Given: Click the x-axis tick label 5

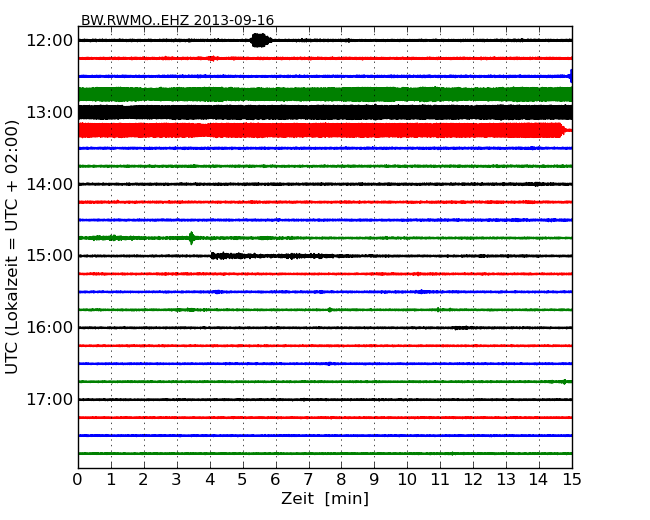Looking at the screenshot, I should [x=242, y=480].
